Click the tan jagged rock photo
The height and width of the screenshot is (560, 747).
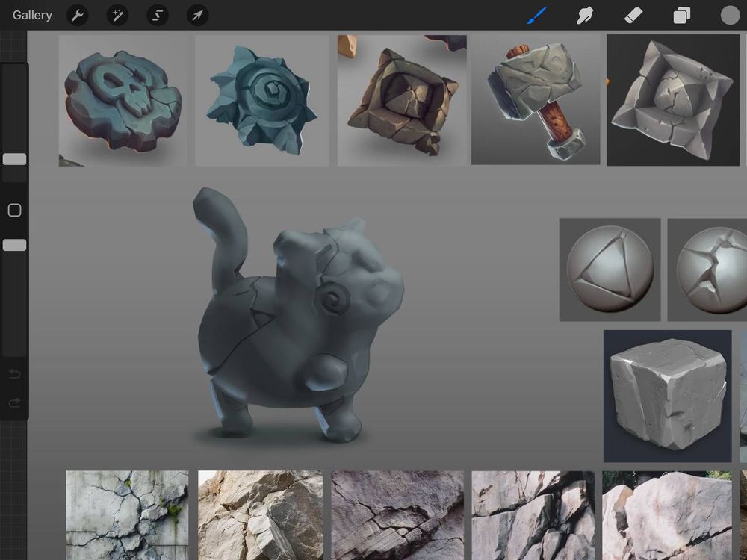coord(261,515)
